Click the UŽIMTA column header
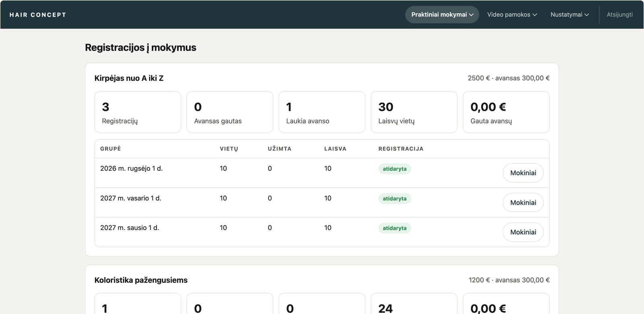The height and width of the screenshot is (314, 644). click(x=279, y=149)
